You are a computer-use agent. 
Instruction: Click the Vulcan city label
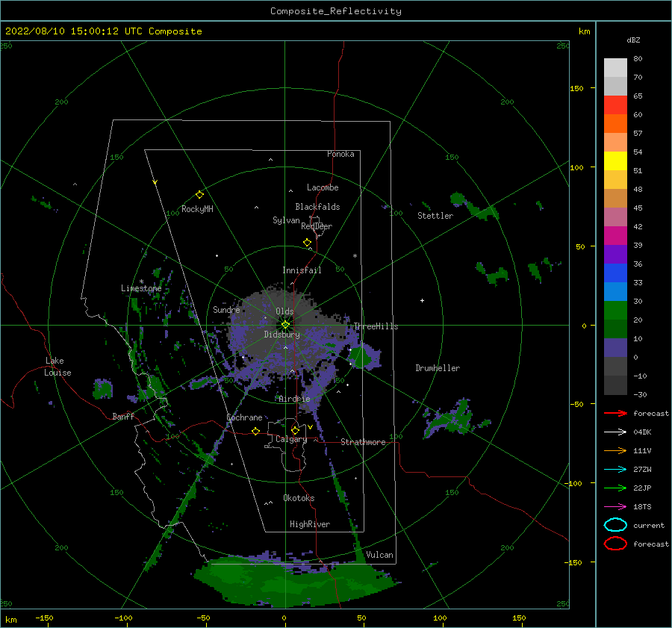click(379, 554)
